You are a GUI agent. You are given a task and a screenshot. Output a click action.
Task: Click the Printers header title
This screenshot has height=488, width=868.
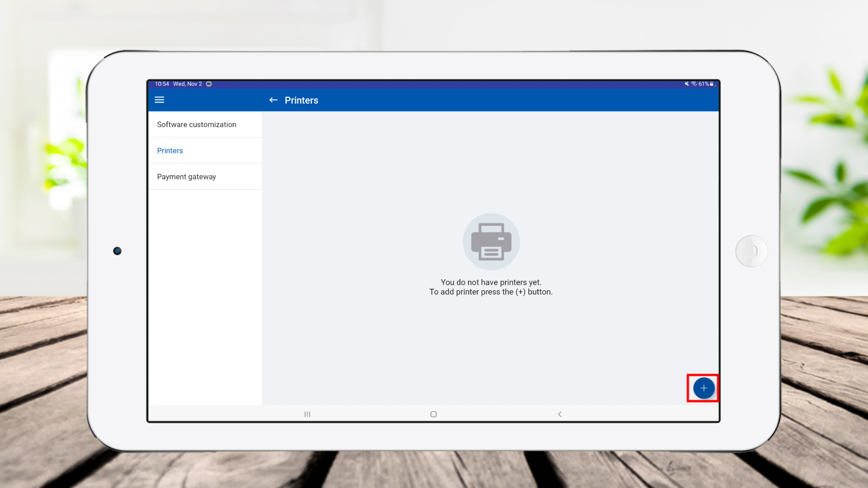click(301, 100)
